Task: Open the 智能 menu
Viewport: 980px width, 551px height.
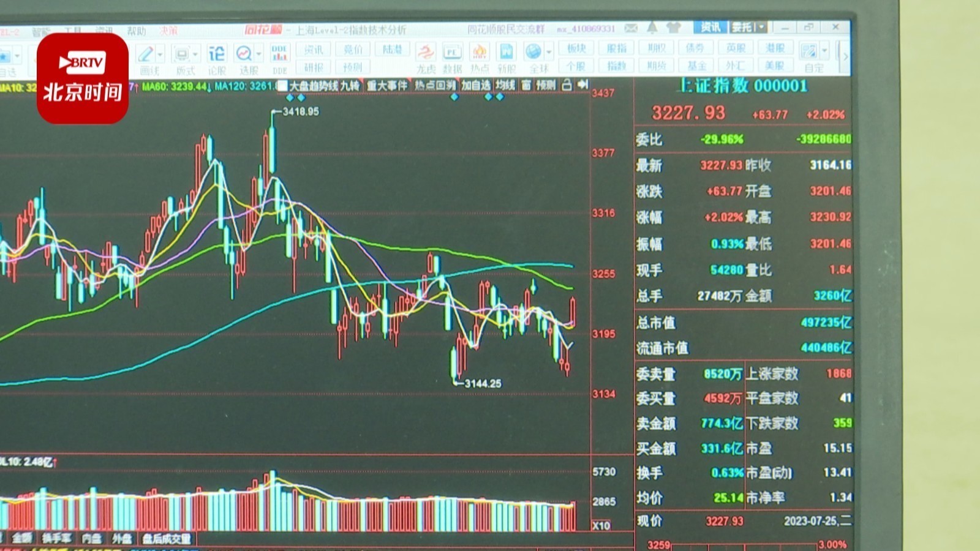Action: coord(42,31)
